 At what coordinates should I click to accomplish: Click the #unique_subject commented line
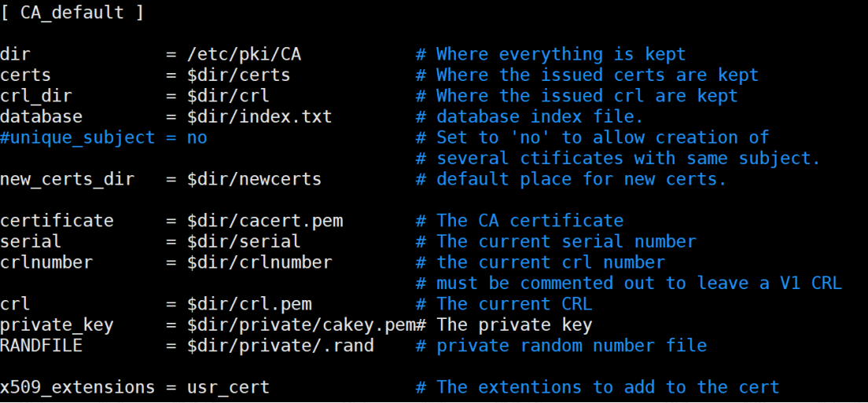(x=104, y=137)
